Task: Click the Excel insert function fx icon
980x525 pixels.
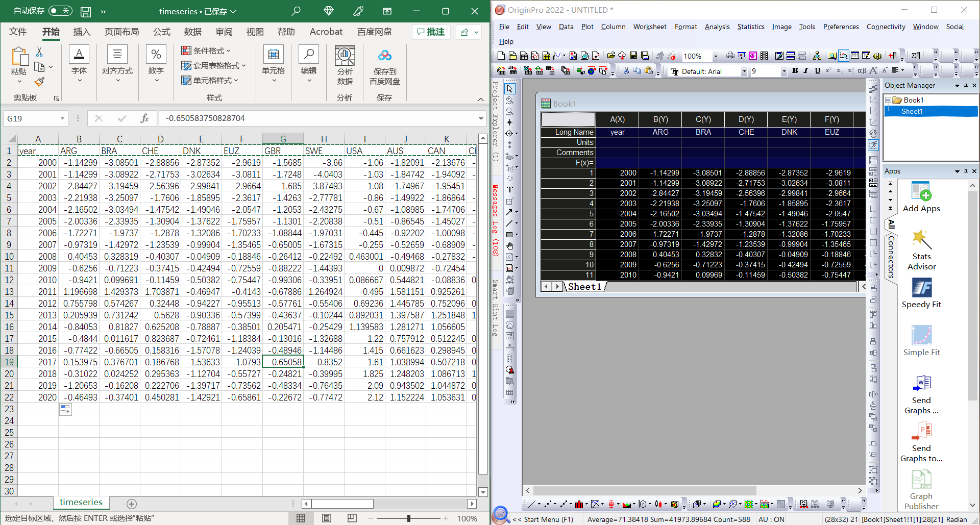Action: click(x=144, y=118)
